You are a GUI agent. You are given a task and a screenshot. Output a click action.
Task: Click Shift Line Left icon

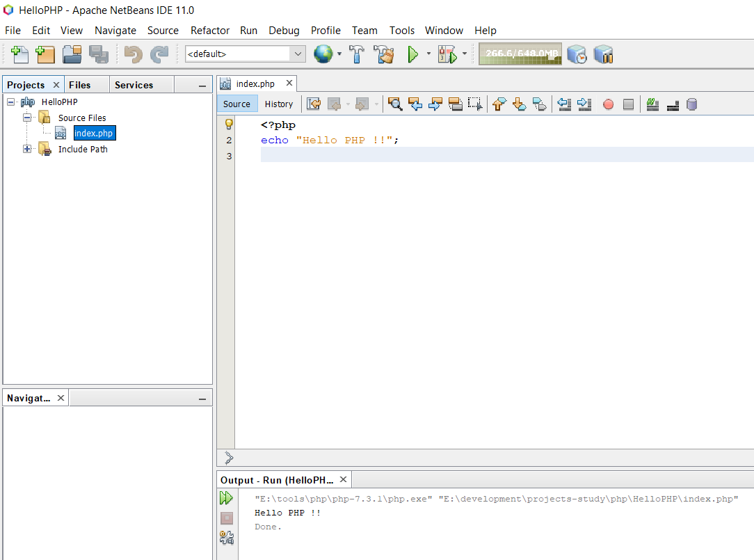pos(564,104)
